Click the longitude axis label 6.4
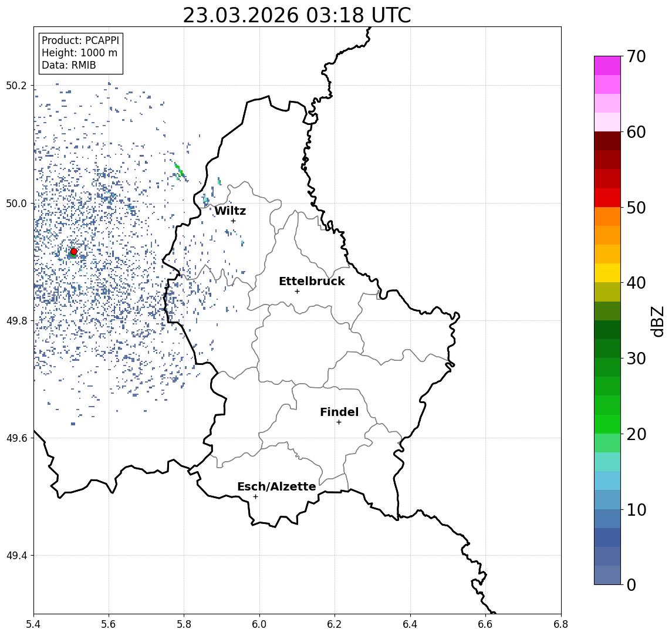672x636 pixels. click(410, 624)
